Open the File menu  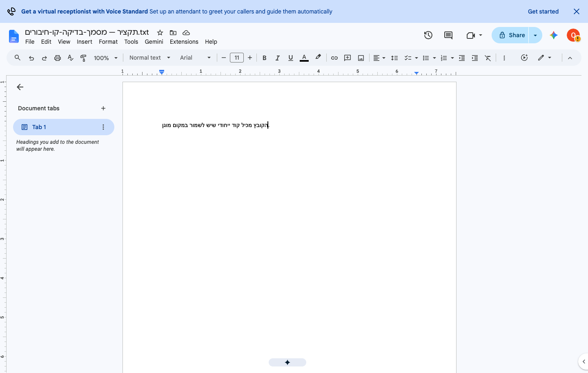tap(30, 42)
